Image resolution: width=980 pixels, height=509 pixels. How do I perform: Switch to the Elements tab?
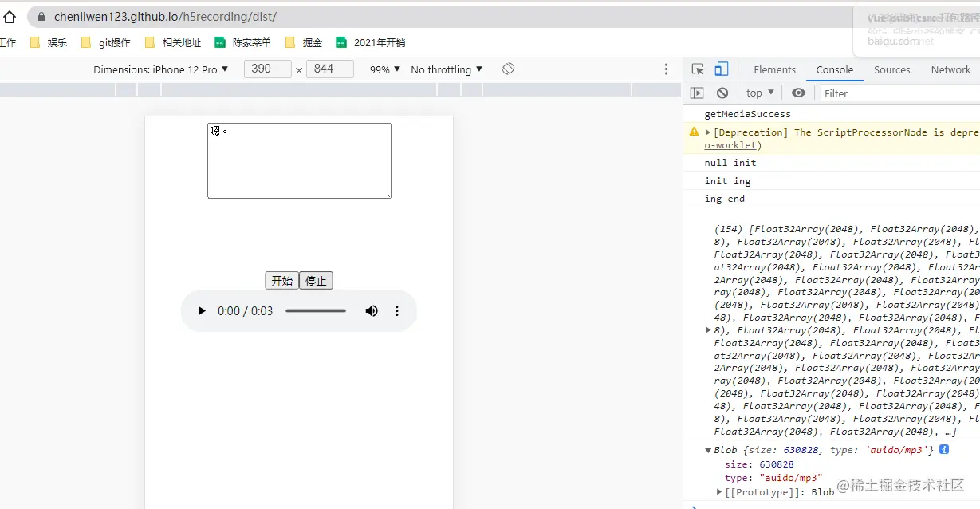(x=774, y=69)
